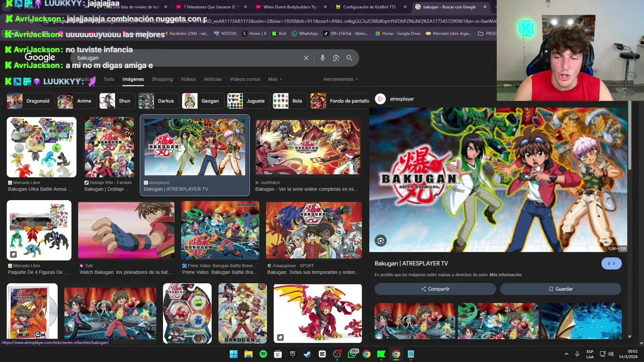Open the Windows Start menu
The height and width of the screenshot is (362, 644).
point(233,354)
